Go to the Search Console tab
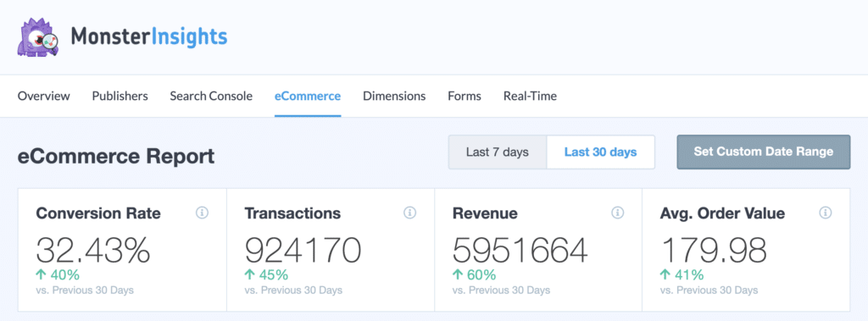The height and width of the screenshot is (321, 868). [x=211, y=96]
